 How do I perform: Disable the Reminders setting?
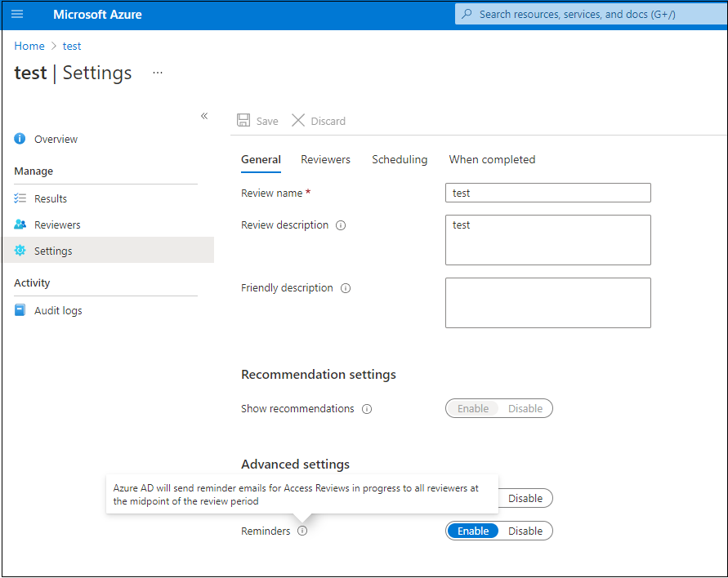525,531
